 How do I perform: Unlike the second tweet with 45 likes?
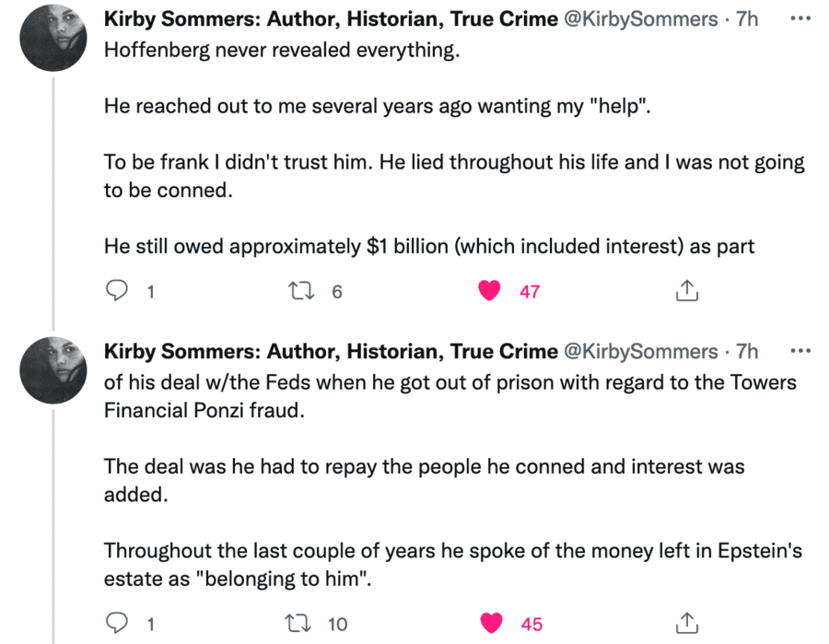point(493,624)
